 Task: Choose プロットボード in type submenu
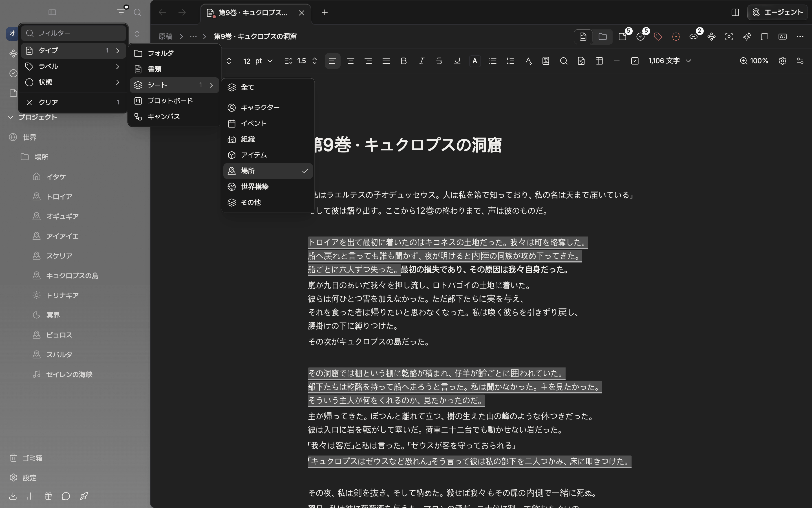click(x=174, y=101)
